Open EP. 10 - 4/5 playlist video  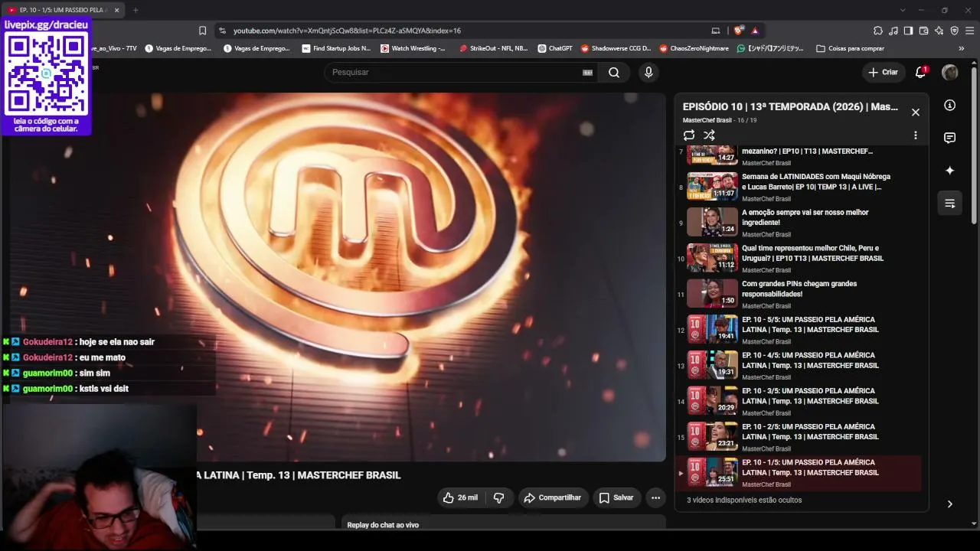(799, 366)
